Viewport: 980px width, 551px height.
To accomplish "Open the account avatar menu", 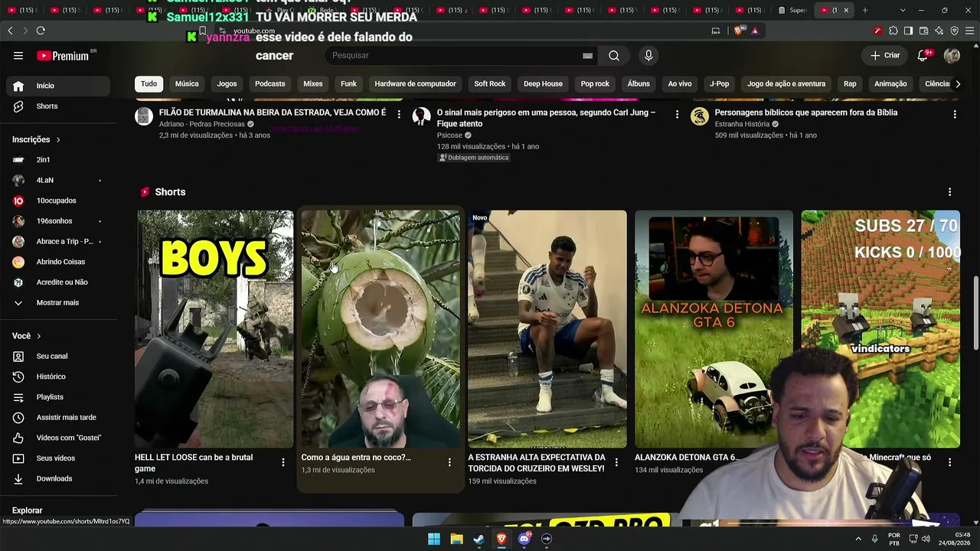I will 952,55.
